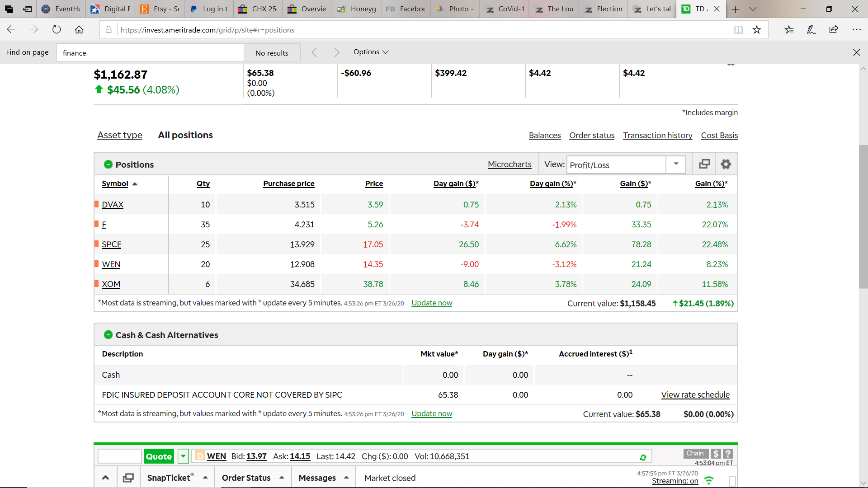Viewport: 868px width, 488px height.
Task: Go back to the previous page
Action: (x=11, y=30)
